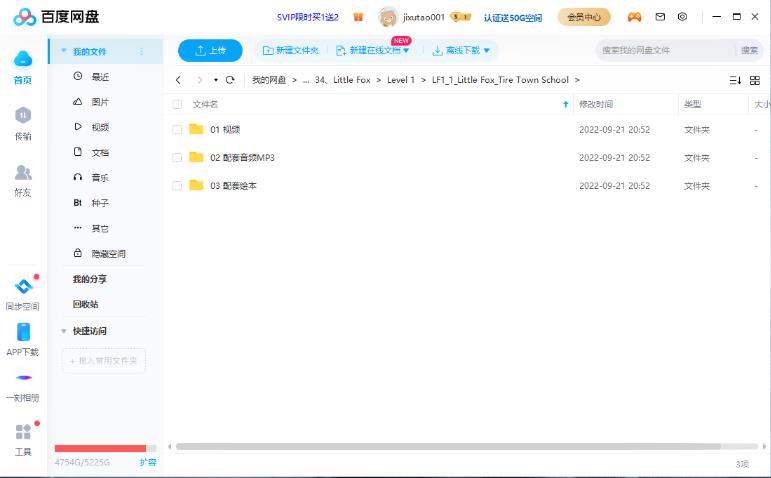Click the horizontal scrollbar at the bottom
This screenshot has height=478, width=771.
[448, 447]
